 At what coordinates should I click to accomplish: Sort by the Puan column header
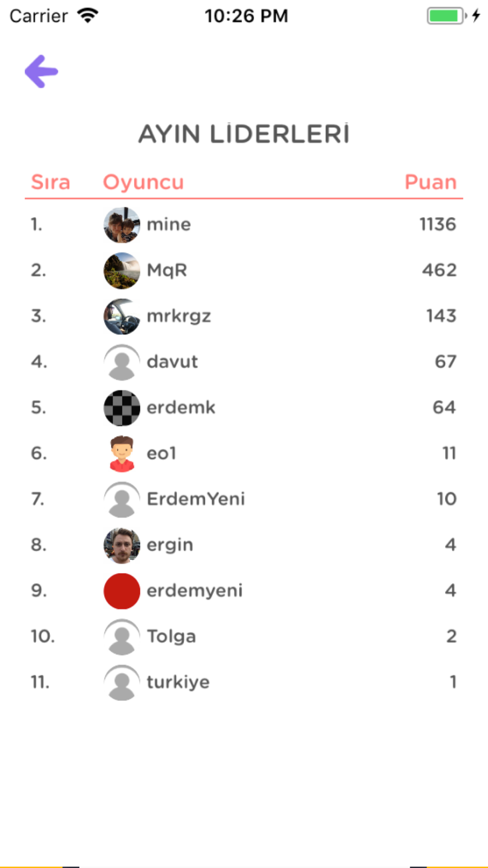click(x=430, y=182)
